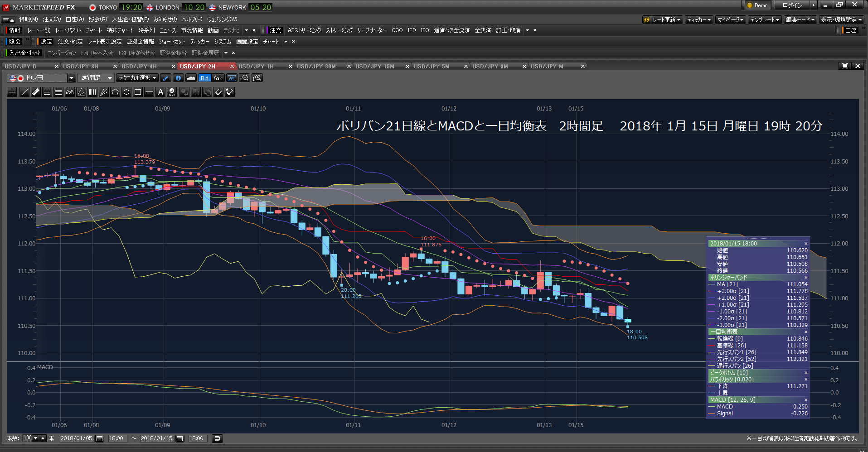Select the Fibonacci arc tool

click(69, 92)
